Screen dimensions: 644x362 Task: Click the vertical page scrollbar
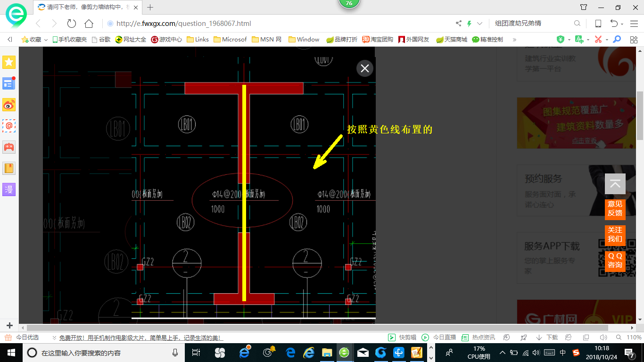[640, 115]
